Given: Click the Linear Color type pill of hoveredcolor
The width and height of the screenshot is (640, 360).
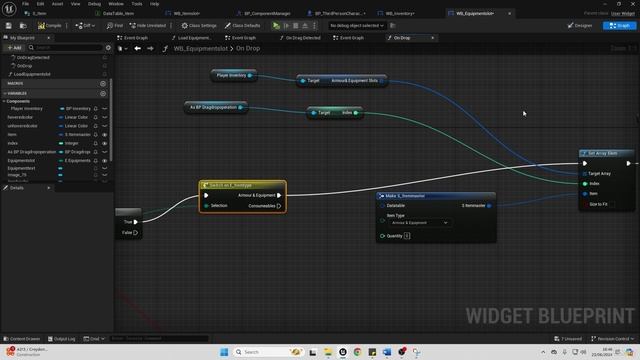Looking at the screenshot, I should [x=74, y=117].
